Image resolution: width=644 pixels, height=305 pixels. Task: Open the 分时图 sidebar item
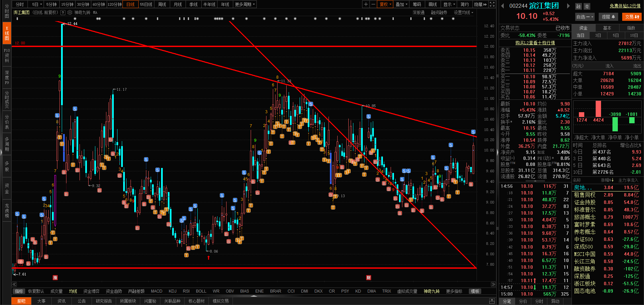pyautogui.click(x=7, y=11)
